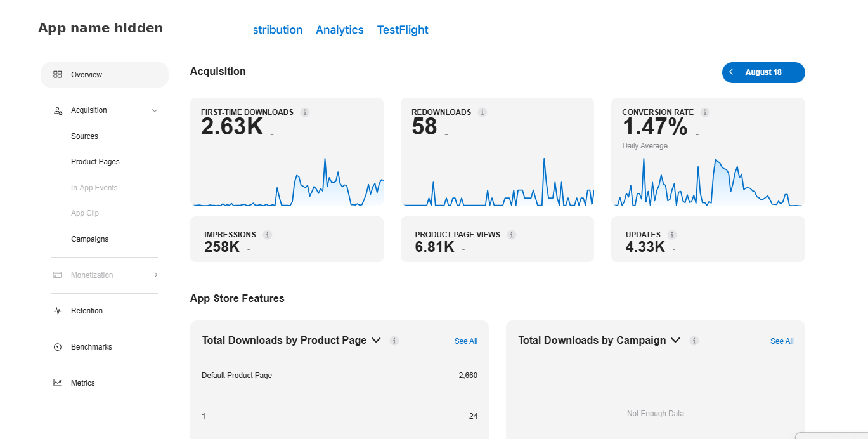Image resolution: width=868 pixels, height=439 pixels.
Task: Click the Benchmarks clock icon
Action: pos(58,347)
